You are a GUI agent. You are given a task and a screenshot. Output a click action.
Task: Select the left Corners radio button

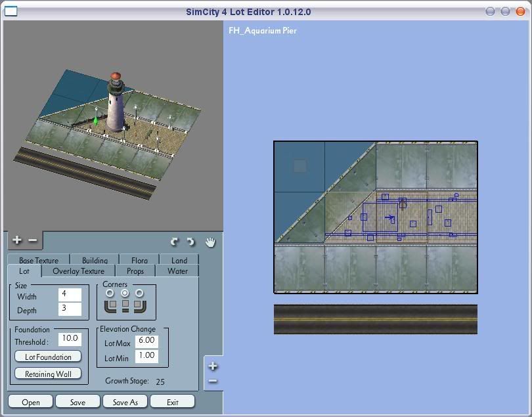(x=110, y=293)
